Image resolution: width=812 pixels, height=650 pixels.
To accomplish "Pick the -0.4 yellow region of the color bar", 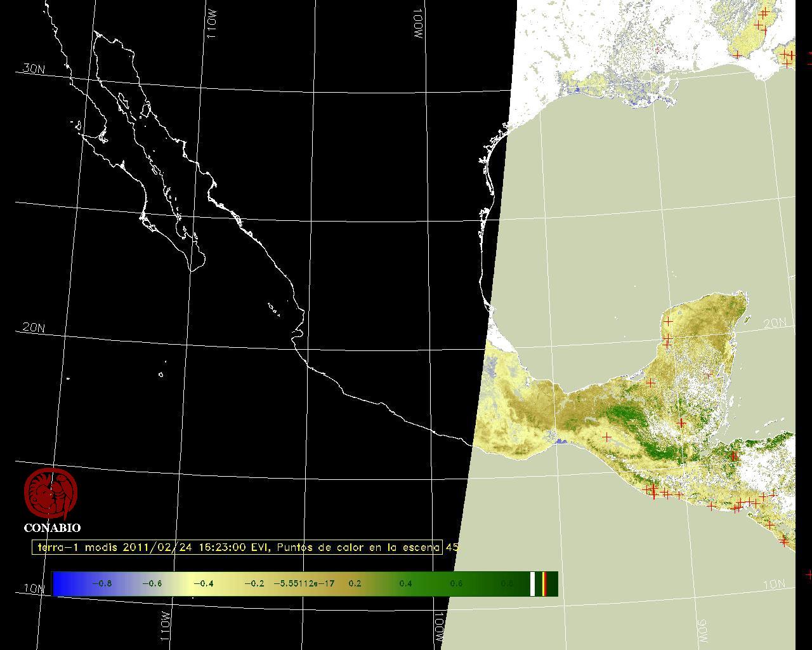I will 203,583.
